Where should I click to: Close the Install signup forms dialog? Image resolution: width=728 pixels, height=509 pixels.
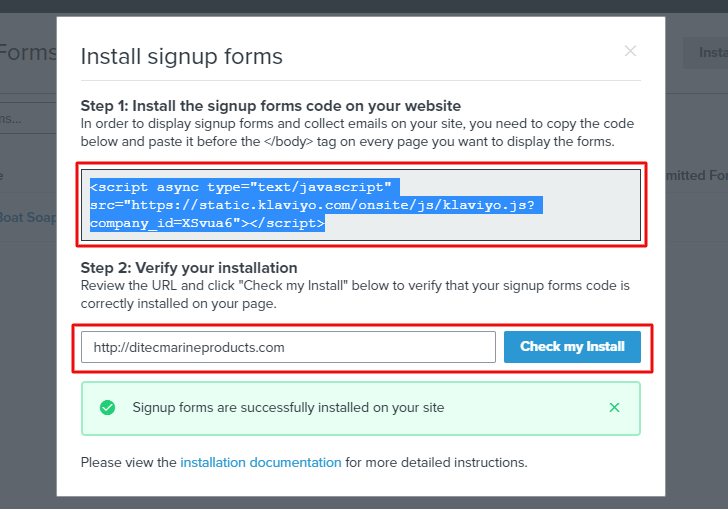coord(630,51)
